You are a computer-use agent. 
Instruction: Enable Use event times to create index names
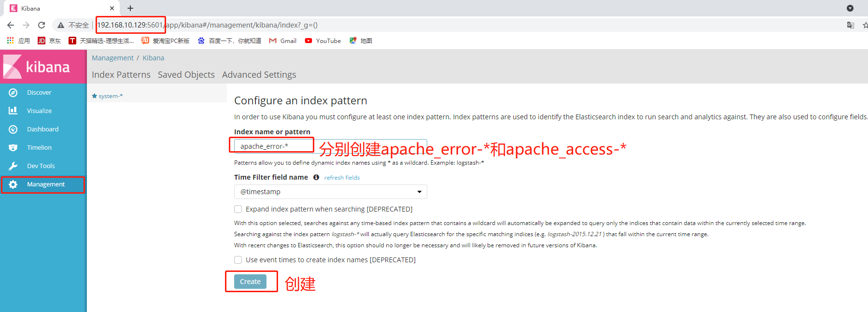click(x=238, y=260)
